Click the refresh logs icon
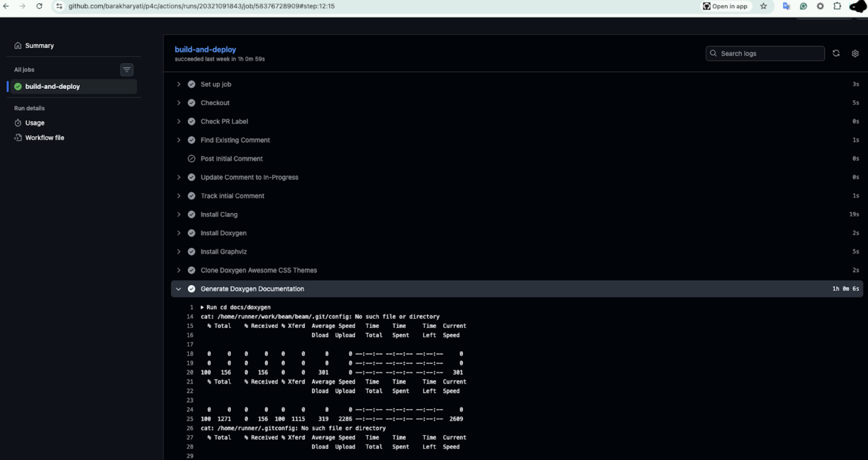This screenshot has height=460, width=868. (x=836, y=53)
